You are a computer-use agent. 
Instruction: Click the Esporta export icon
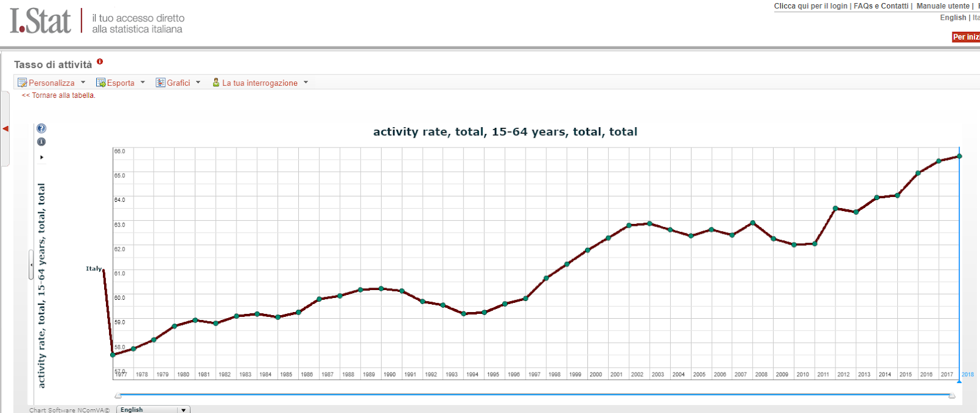click(x=101, y=83)
